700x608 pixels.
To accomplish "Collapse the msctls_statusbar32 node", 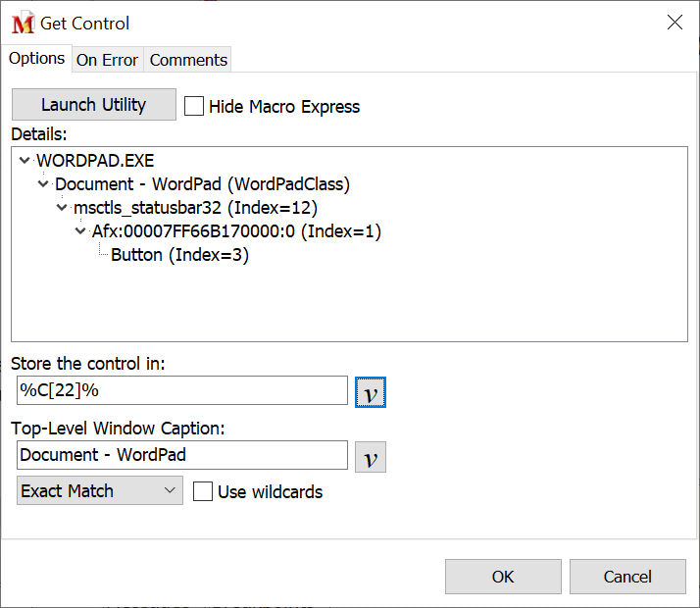I will [62, 208].
